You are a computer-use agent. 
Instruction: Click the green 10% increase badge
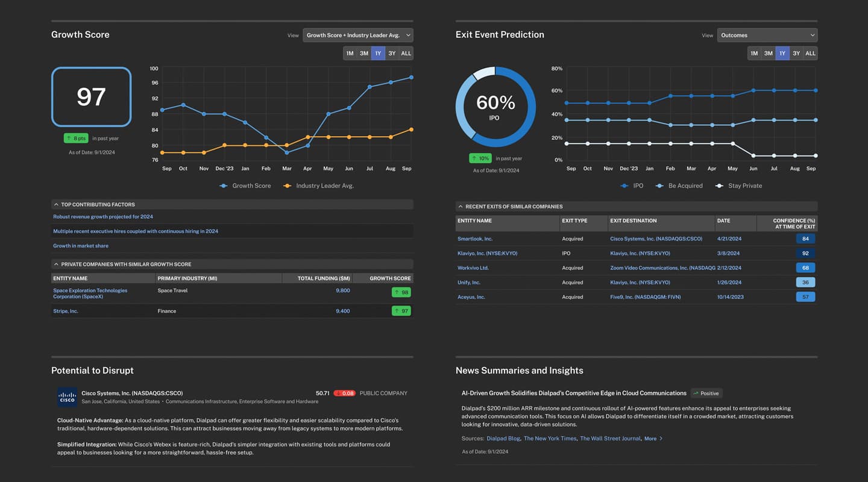tap(480, 158)
